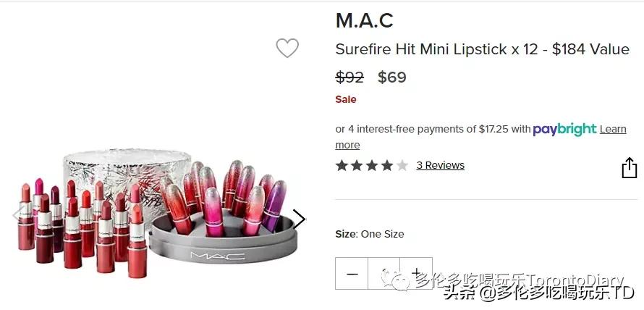Click the first filled rating star
The height and width of the screenshot is (310, 644).
point(342,165)
